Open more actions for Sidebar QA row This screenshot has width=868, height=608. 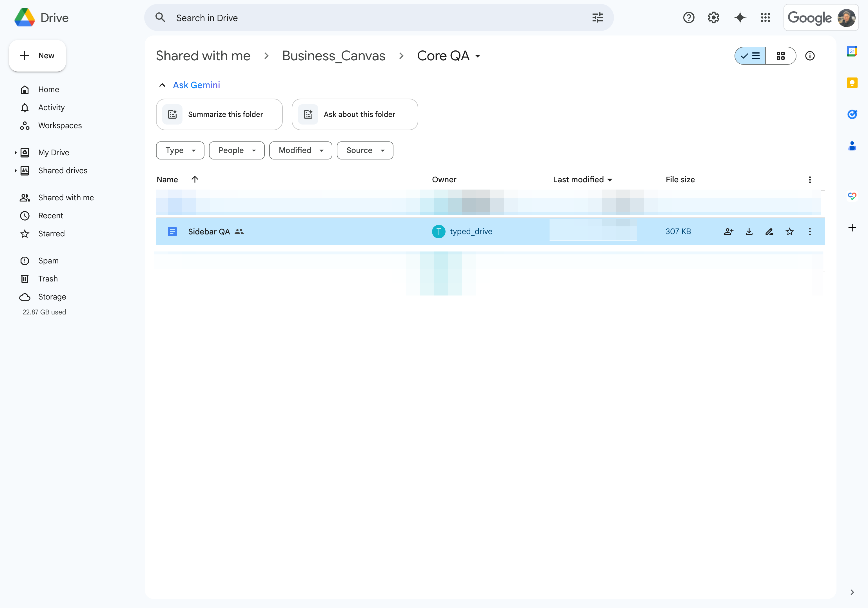[810, 232]
